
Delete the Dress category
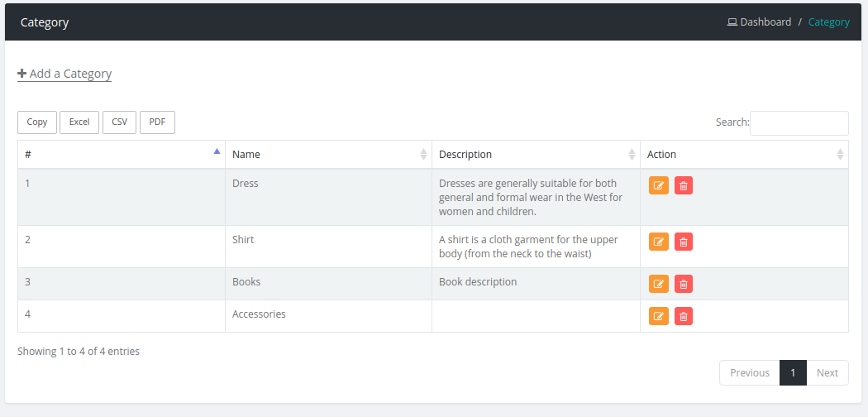tap(684, 185)
